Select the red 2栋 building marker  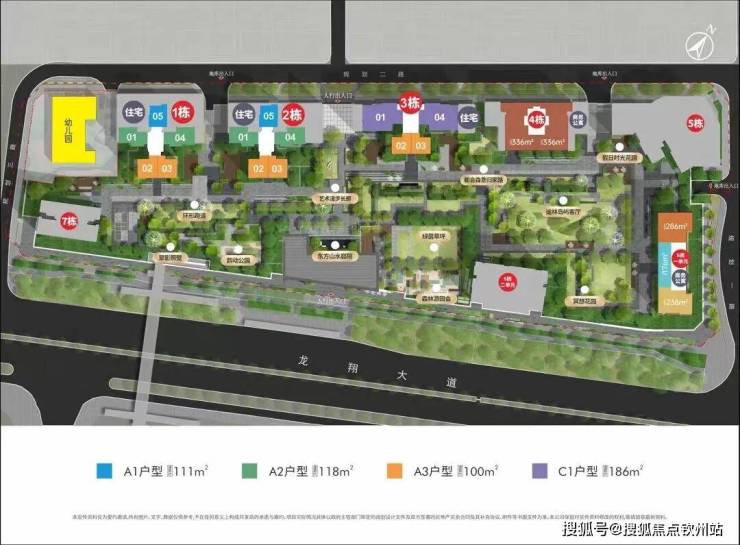coord(293,115)
